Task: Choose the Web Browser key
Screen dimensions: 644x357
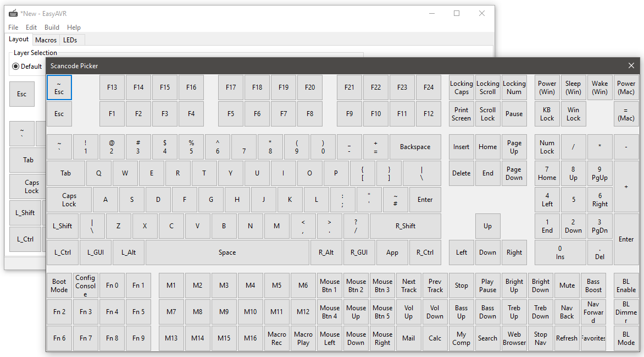Action: click(514, 338)
